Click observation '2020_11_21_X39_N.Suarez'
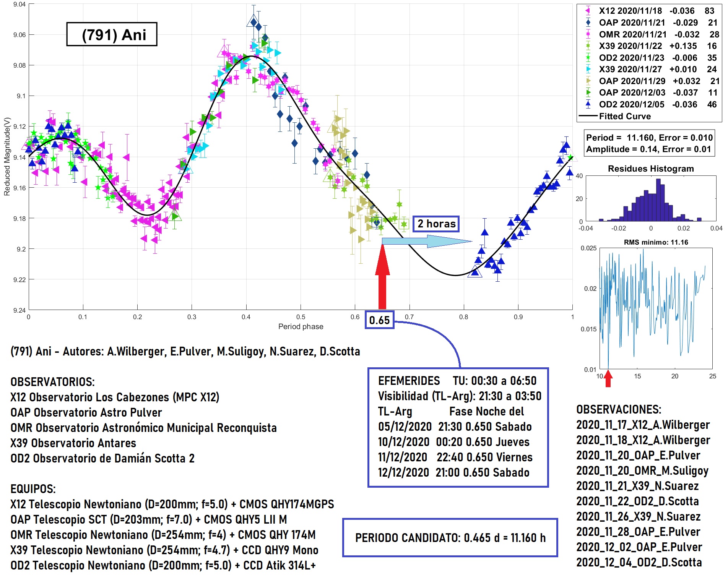The width and height of the screenshot is (728, 576). point(637,486)
